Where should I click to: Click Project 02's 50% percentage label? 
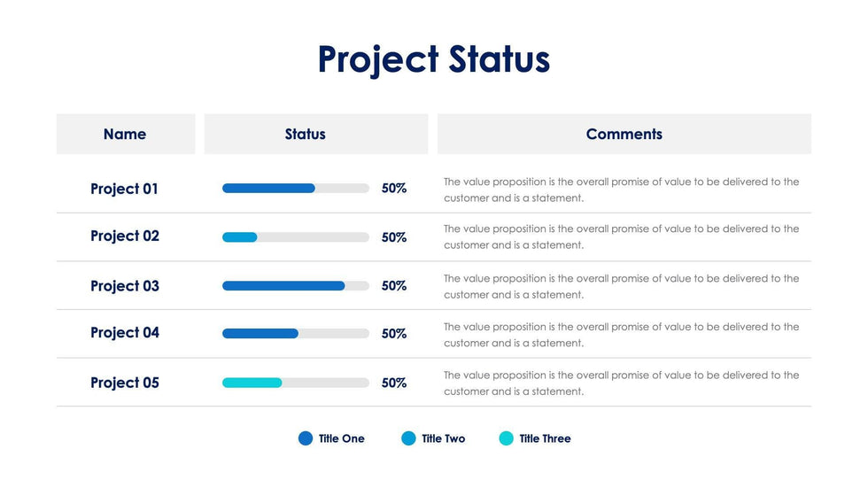point(394,237)
